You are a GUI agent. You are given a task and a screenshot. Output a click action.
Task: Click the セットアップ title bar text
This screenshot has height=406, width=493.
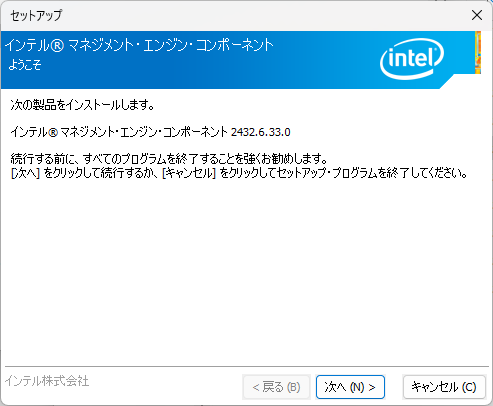click(x=36, y=15)
